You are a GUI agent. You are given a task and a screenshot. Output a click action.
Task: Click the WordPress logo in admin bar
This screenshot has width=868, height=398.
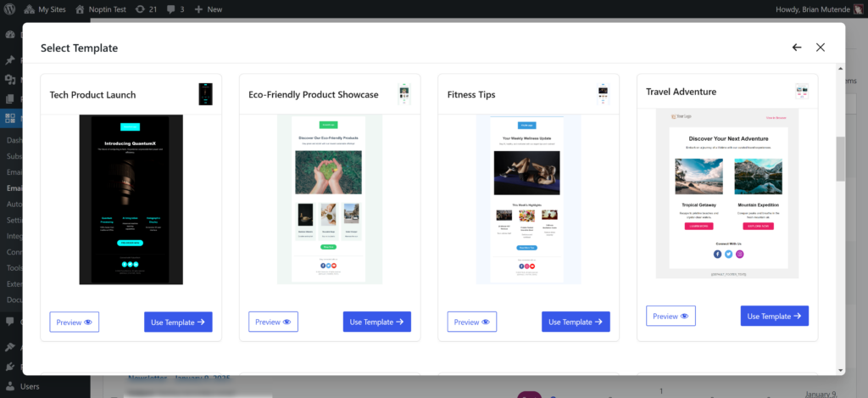[9, 9]
